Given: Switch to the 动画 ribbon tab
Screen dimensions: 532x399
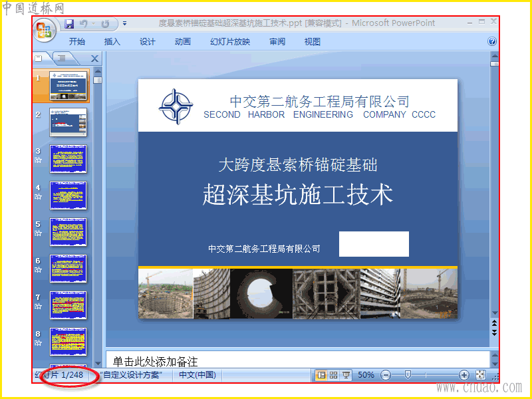Looking at the screenshot, I should point(183,42).
